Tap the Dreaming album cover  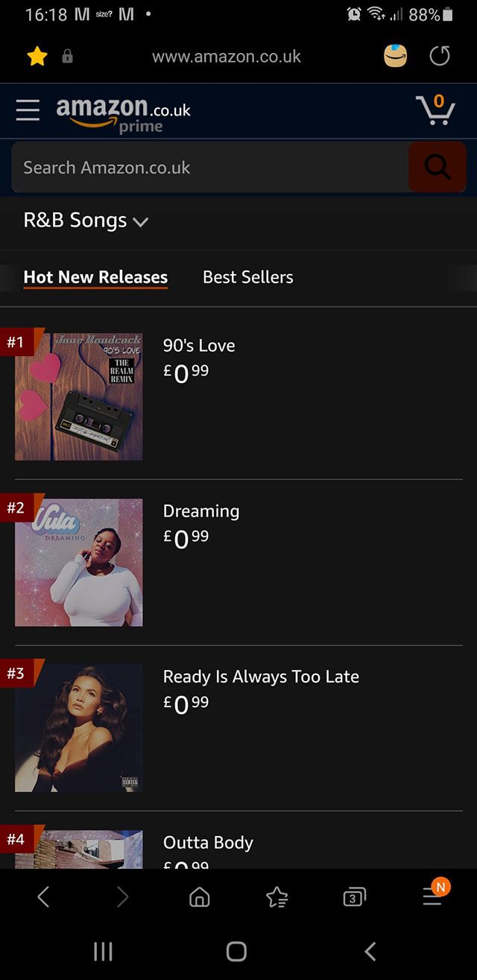[x=78, y=563]
